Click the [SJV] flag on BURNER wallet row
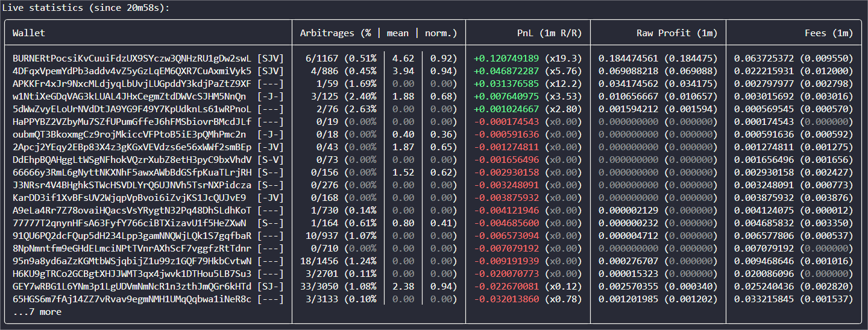 pos(269,59)
